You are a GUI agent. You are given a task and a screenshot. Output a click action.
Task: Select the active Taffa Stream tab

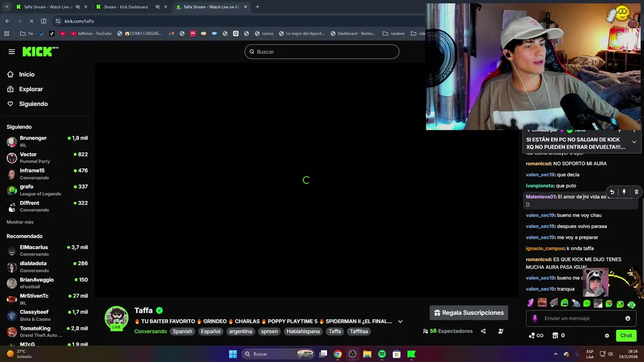pyautogui.click(x=211, y=7)
